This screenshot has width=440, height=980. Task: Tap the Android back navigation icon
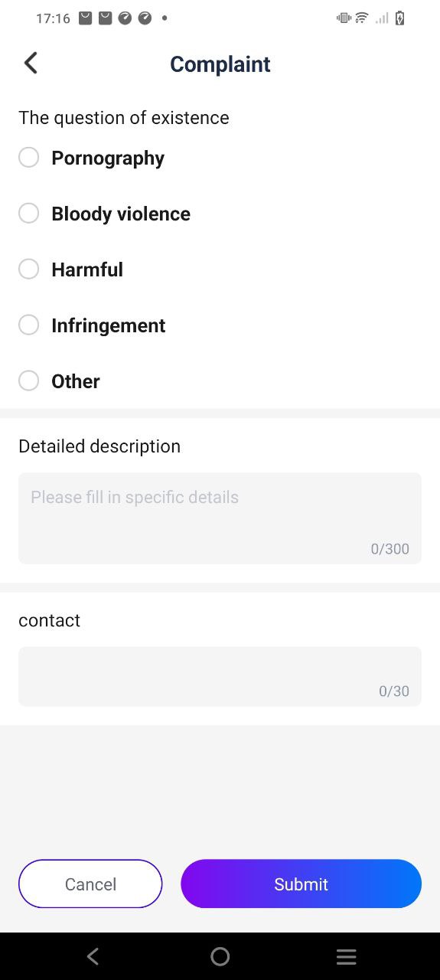[93, 956]
